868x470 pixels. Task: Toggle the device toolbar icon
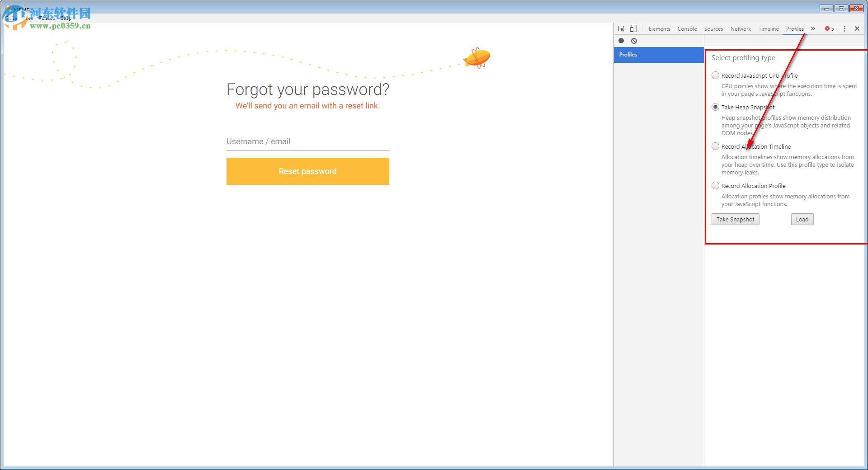click(633, 28)
